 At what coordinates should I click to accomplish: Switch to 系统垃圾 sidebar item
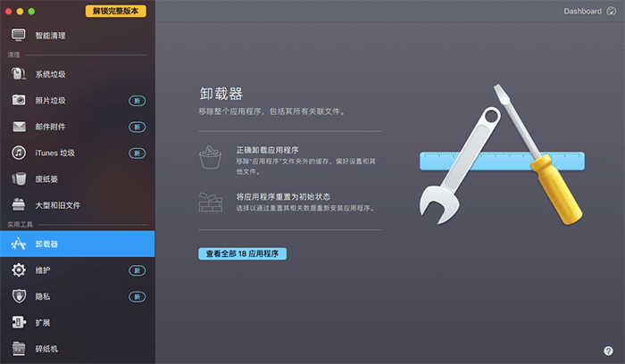[x=78, y=74]
